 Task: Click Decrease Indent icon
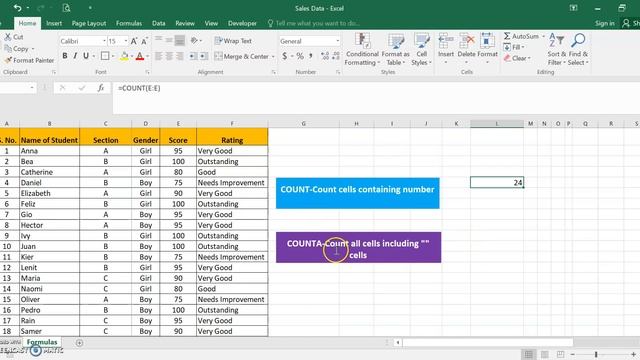(x=193, y=56)
